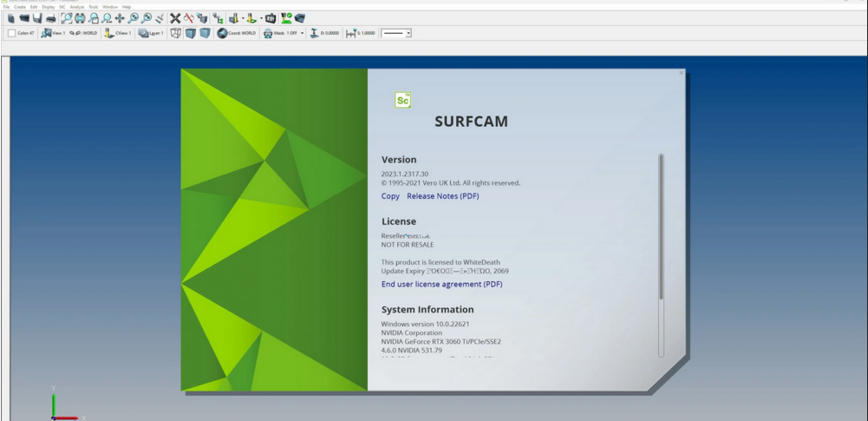Click the mill tool icon
The height and width of the screenshot is (421, 868).
coord(233,18)
